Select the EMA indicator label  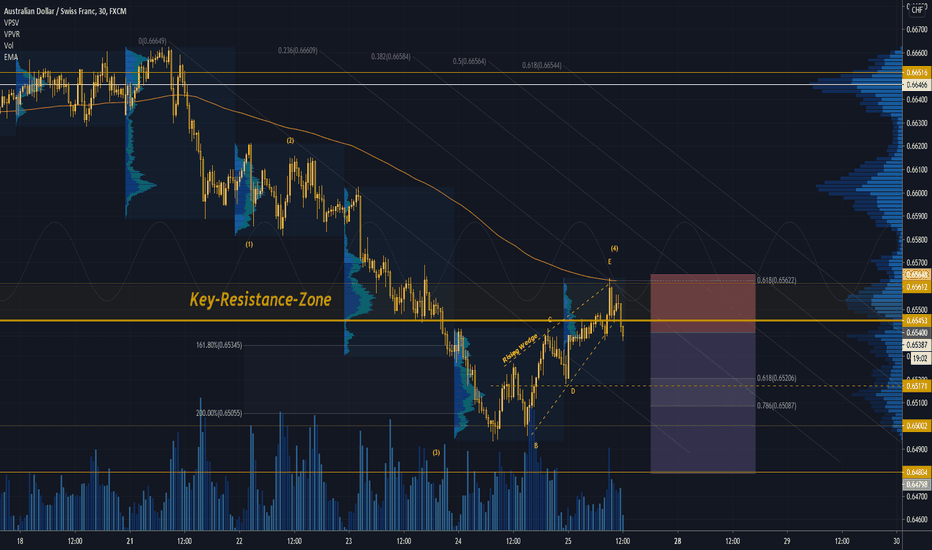pyautogui.click(x=11, y=57)
